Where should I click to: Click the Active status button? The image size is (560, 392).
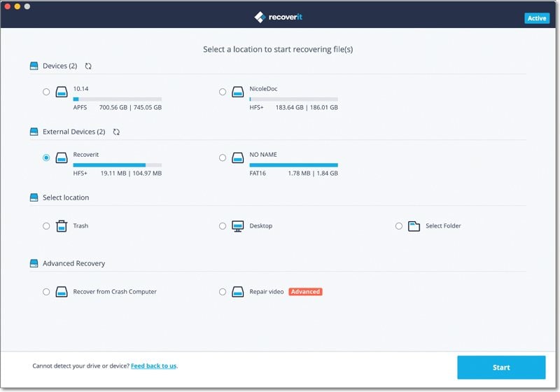[537, 18]
